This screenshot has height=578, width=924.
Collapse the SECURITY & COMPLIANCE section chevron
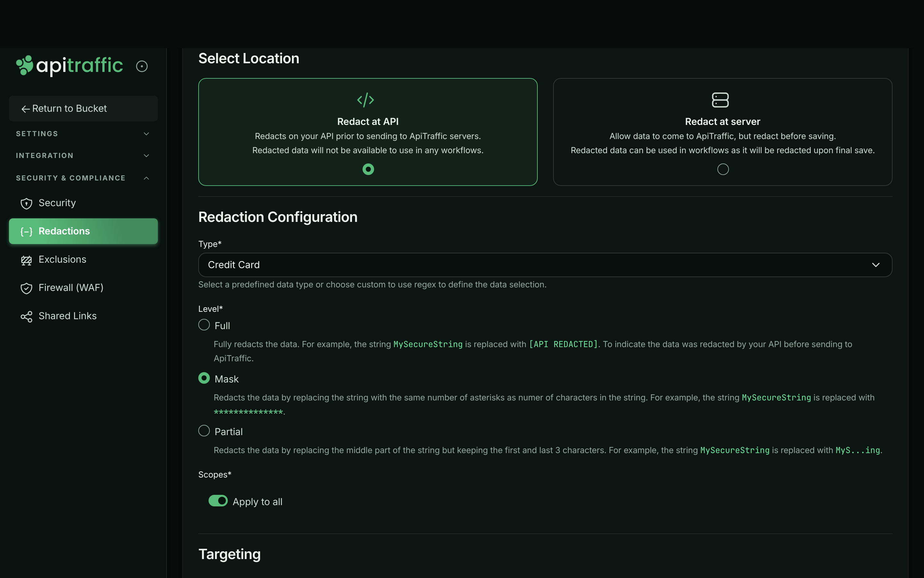tap(146, 178)
